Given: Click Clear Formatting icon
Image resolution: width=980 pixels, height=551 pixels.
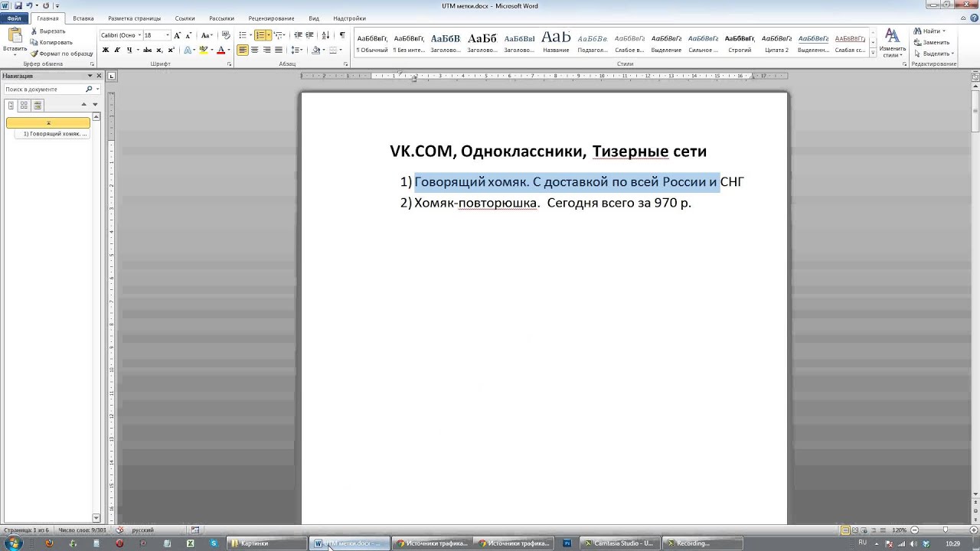Looking at the screenshot, I should (x=226, y=35).
